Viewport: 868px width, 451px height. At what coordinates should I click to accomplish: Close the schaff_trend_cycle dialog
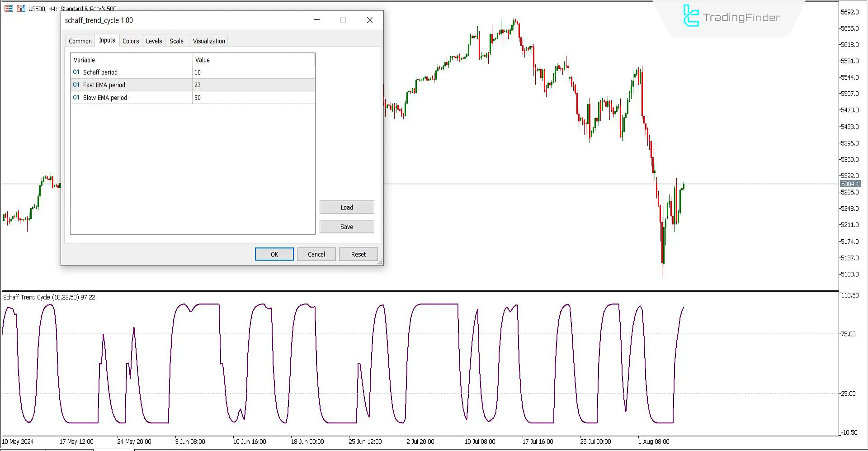pyautogui.click(x=369, y=20)
